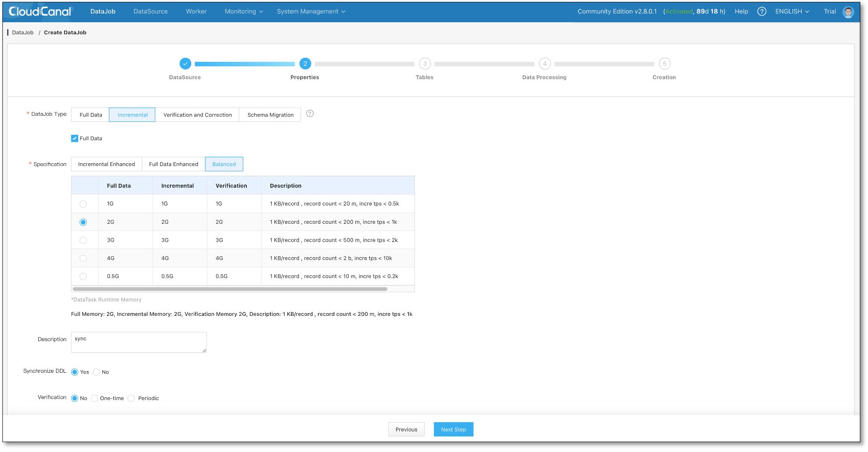The width and height of the screenshot is (868, 452).
Task: Select the 4G specification radio button
Action: [83, 258]
